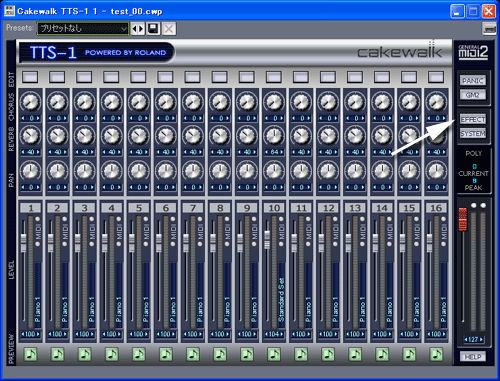
Task: Select the channel 10 number label
Action: click(274, 208)
